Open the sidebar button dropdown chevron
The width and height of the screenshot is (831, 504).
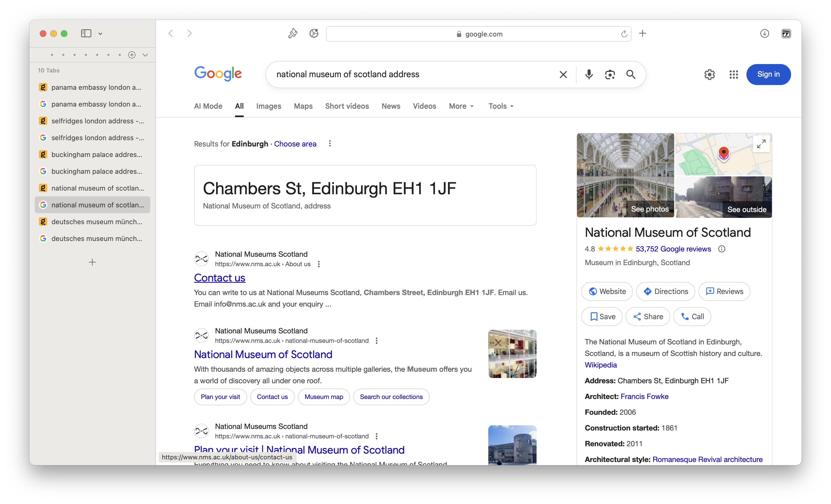coord(101,33)
